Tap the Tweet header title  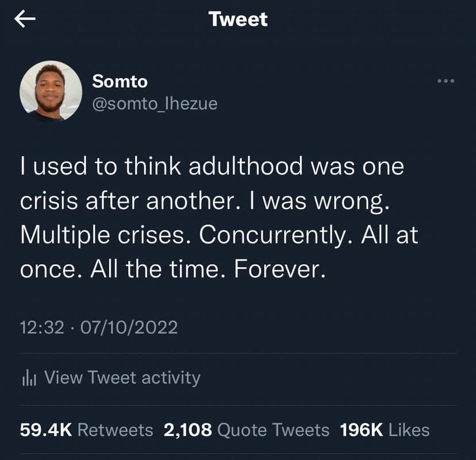coord(238,20)
